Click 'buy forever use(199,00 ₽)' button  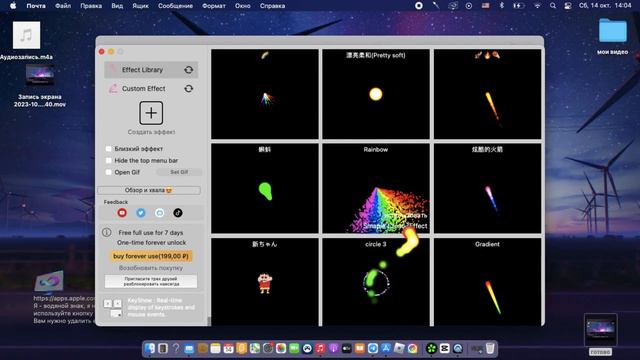click(x=151, y=256)
